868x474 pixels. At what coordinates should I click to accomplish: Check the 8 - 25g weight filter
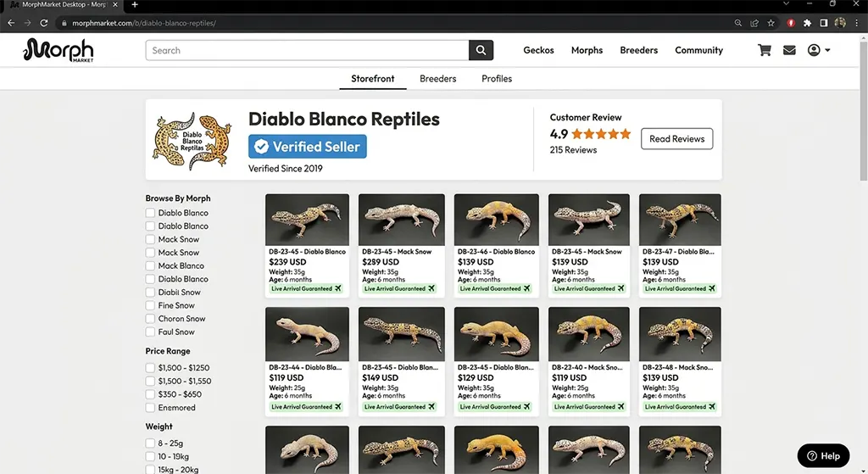pos(150,443)
